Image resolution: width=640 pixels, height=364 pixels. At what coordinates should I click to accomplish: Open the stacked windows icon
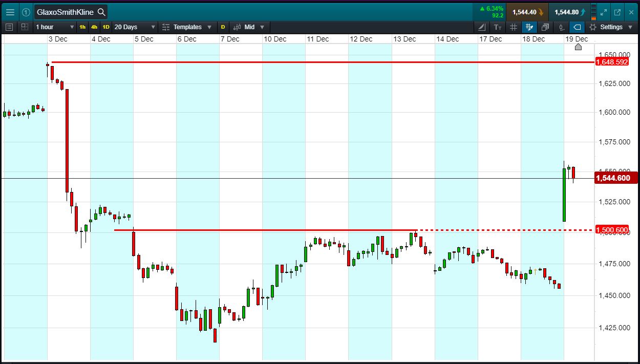(x=545, y=27)
